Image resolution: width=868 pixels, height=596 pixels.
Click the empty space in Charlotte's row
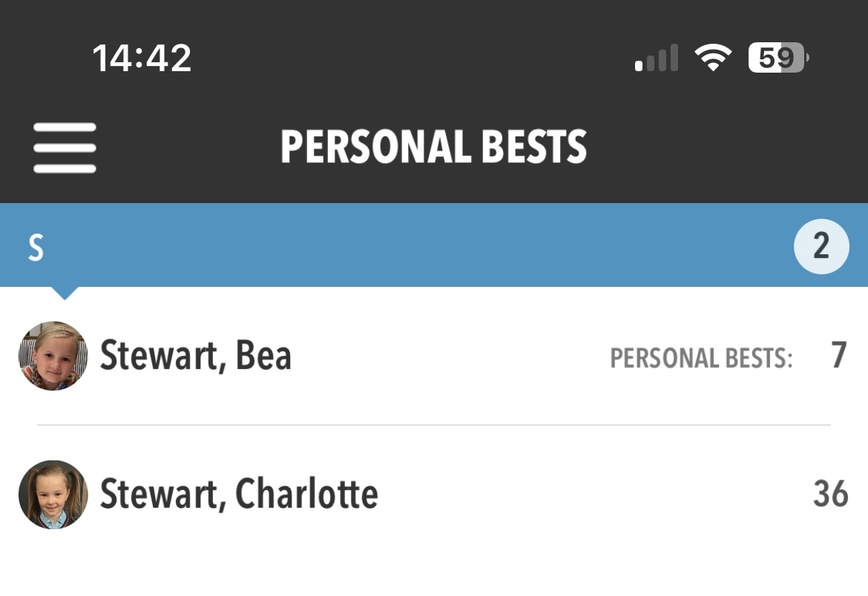point(594,494)
